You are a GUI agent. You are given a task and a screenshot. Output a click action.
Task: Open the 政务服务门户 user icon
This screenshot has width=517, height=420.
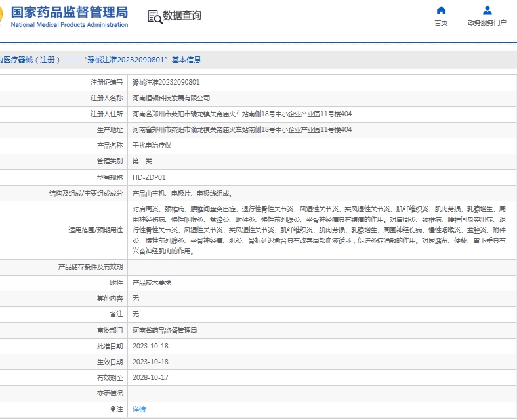pyautogui.click(x=487, y=10)
